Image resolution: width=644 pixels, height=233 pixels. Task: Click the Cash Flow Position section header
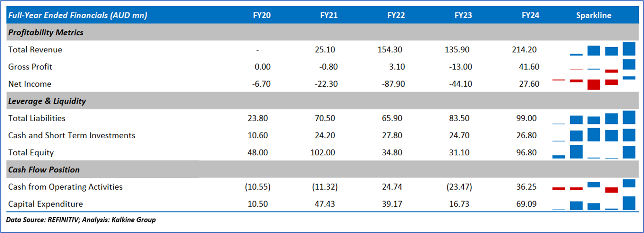tap(44, 170)
